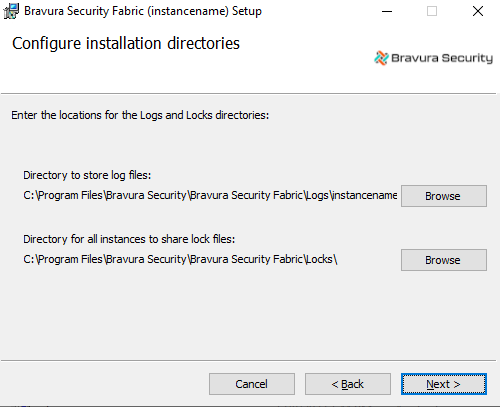Image resolution: width=500 pixels, height=407 pixels.
Task: Click into the log files directory path
Action: tap(210, 195)
